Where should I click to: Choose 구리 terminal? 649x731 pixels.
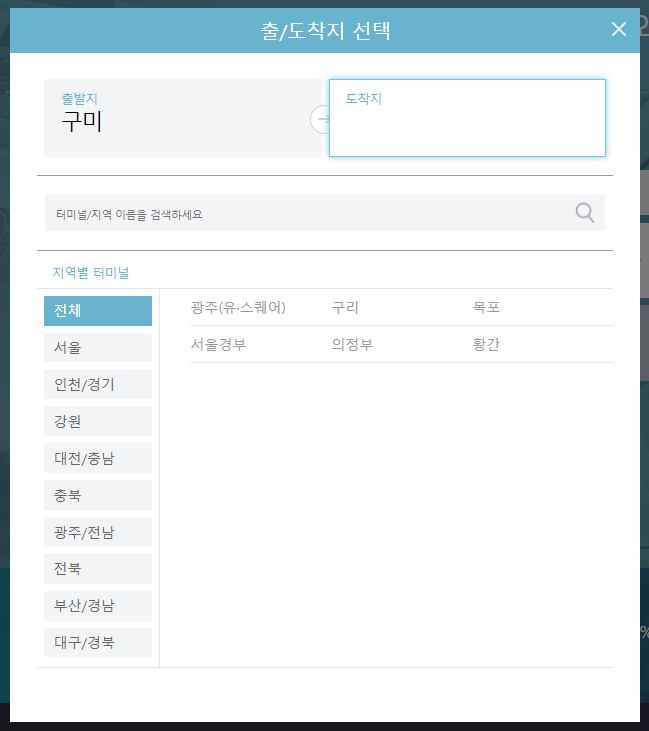[345, 308]
